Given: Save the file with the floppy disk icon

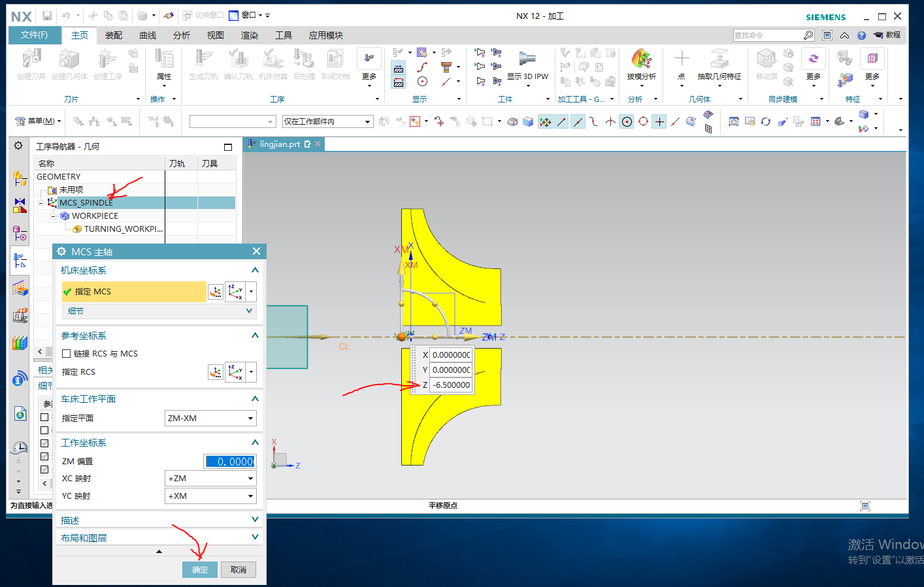Looking at the screenshot, I should pyautogui.click(x=47, y=16).
